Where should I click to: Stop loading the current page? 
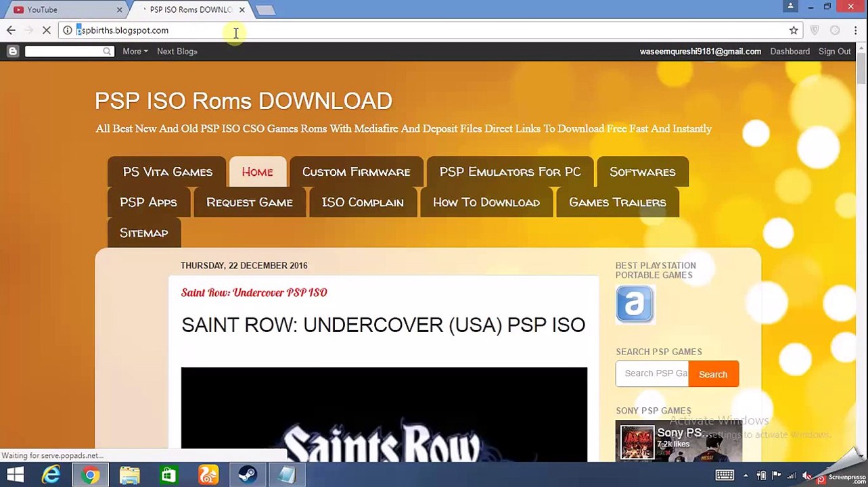pyautogui.click(x=46, y=30)
